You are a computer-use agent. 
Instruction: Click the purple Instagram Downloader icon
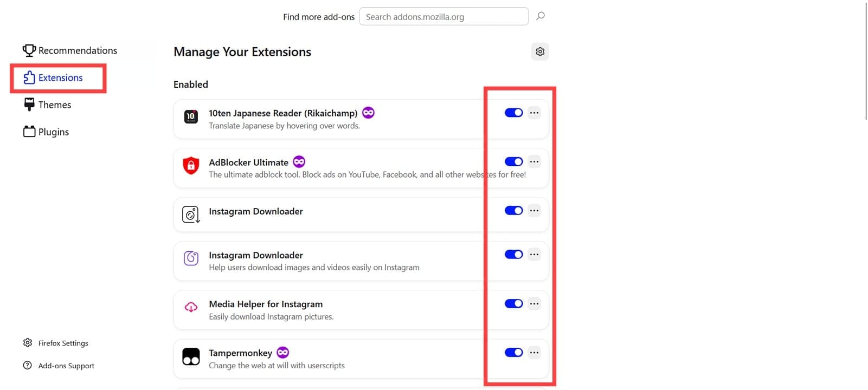pyautogui.click(x=191, y=258)
